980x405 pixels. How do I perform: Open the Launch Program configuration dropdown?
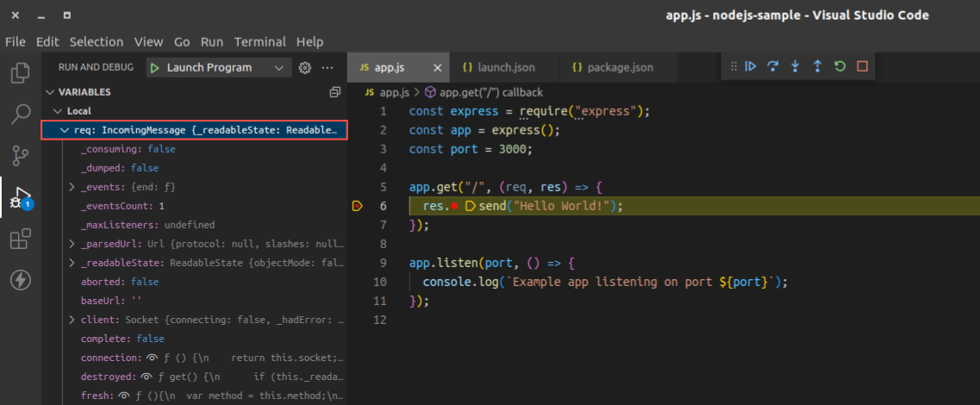click(220, 67)
